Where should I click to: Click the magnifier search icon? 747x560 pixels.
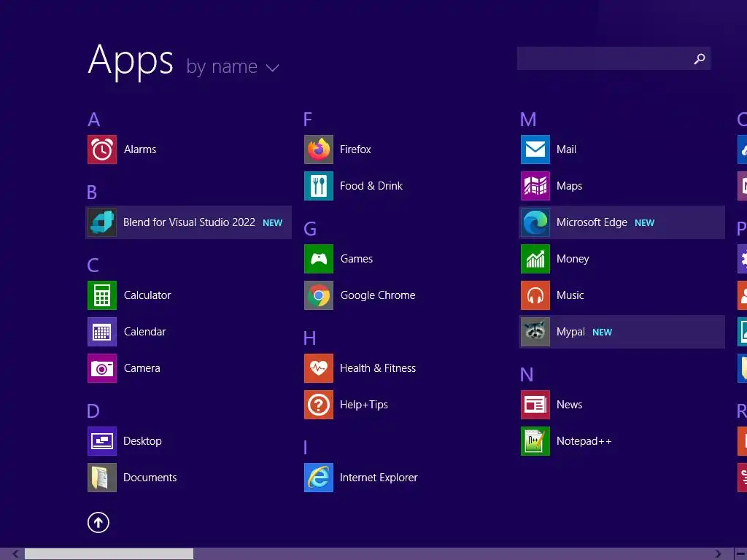click(x=700, y=58)
